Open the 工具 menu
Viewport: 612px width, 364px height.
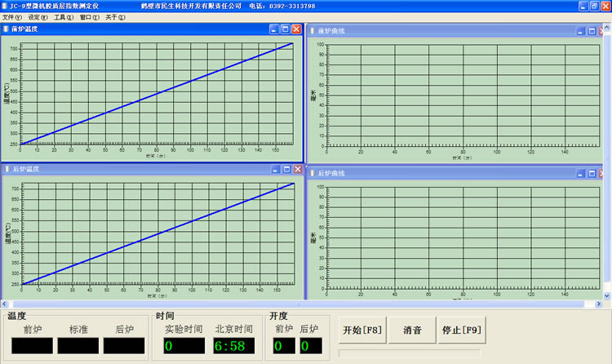64,16
